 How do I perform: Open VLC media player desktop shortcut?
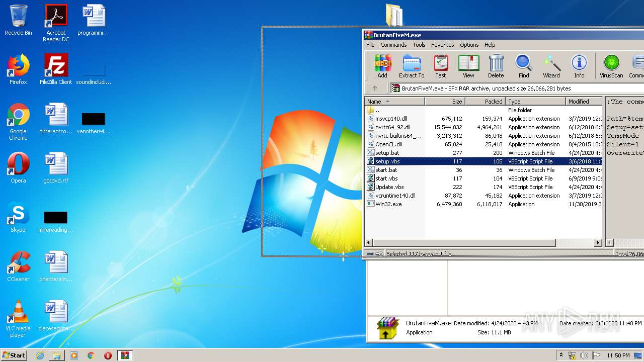pyautogui.click(x=18, y=319)
